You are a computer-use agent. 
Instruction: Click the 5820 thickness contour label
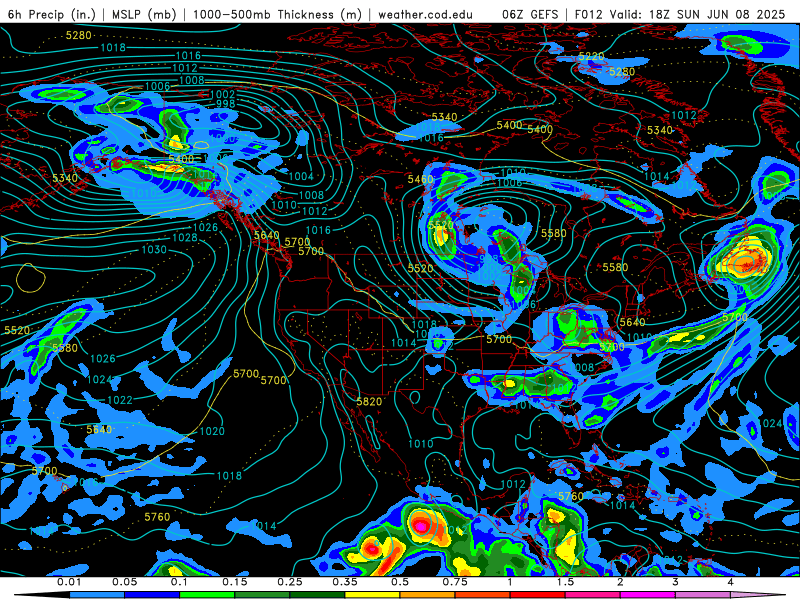coord(369,402)
